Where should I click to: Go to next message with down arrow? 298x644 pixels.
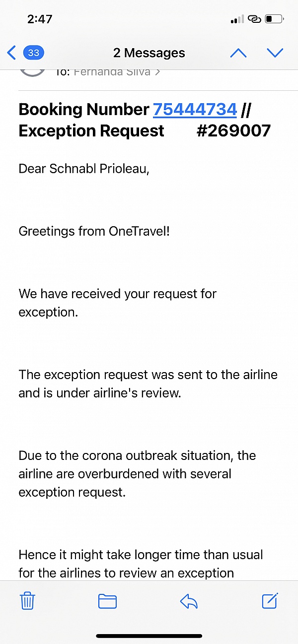coord(275,53)
